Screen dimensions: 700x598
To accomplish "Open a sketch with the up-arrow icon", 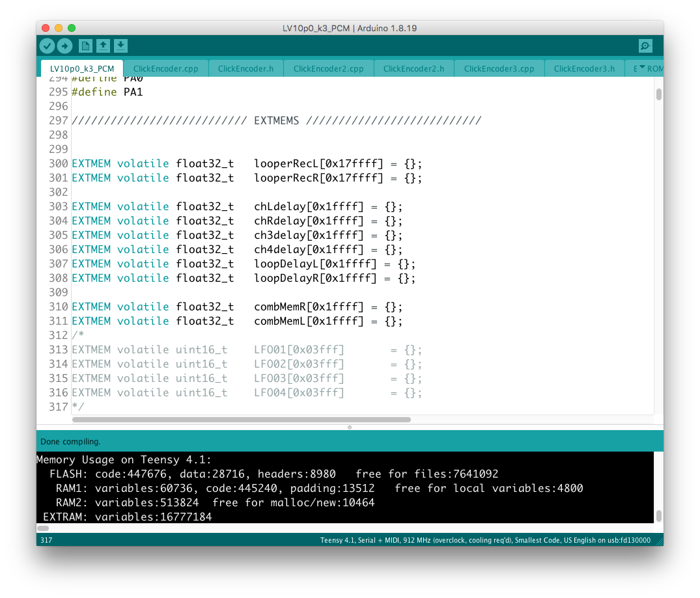I will [103, 46].
